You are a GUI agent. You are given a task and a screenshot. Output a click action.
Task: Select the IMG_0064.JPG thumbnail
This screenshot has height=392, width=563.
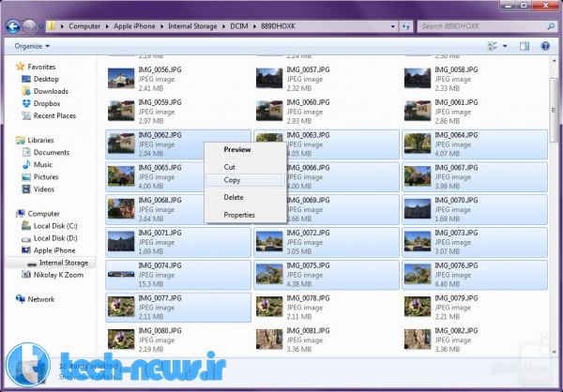point(418,143)
